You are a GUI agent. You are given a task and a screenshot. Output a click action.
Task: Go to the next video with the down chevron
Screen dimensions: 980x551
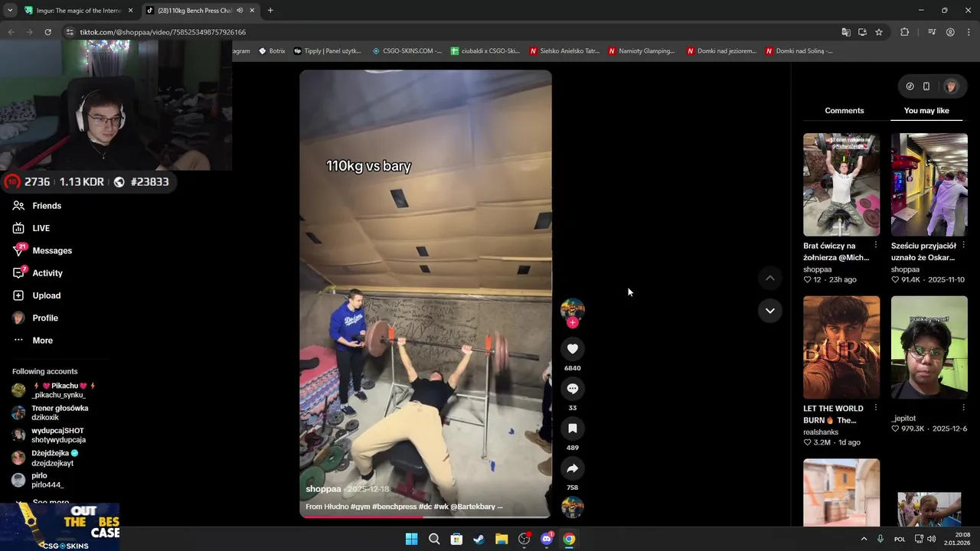point(769,311)
